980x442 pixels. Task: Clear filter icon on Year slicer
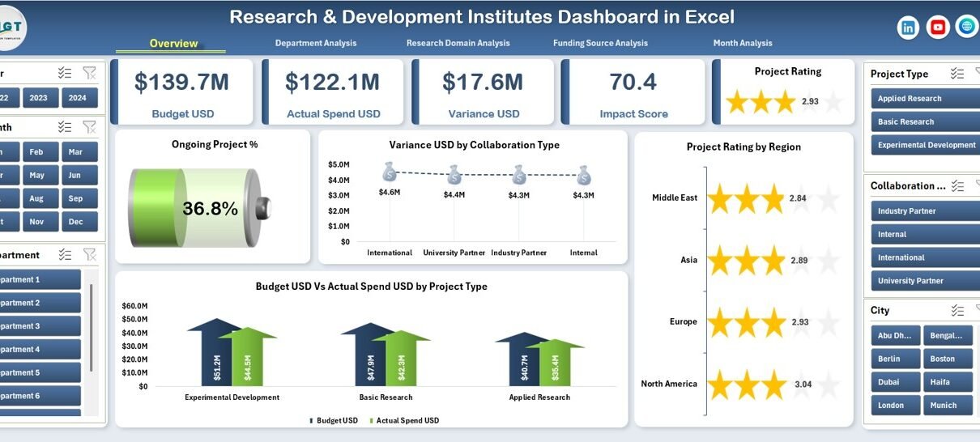click(x=90, y=73)
